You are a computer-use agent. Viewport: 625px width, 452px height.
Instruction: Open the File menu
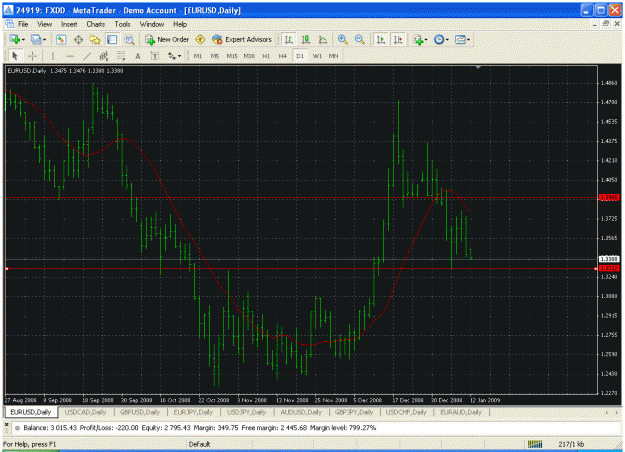coord(23,24)
